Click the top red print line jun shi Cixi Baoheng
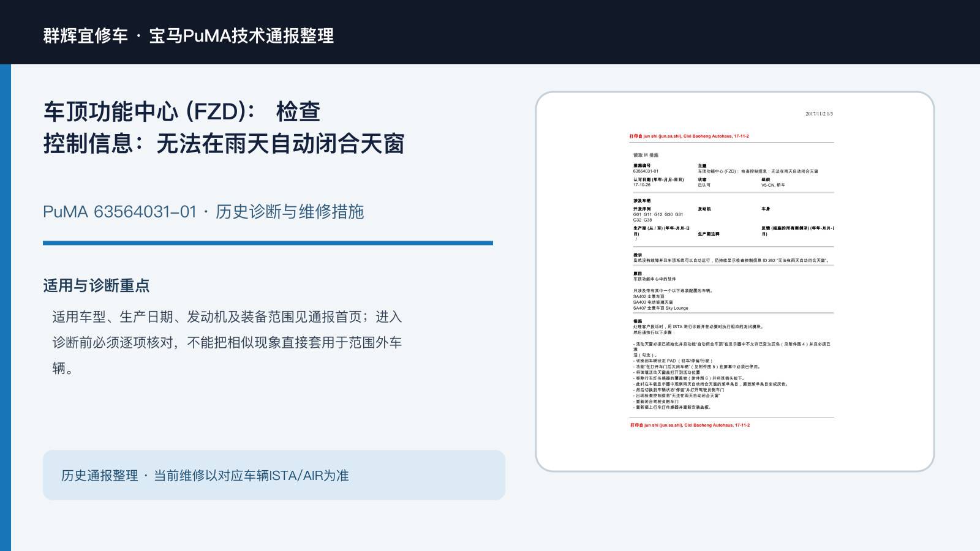The width and height of the screenshot is (980, 551). point(689,137)
